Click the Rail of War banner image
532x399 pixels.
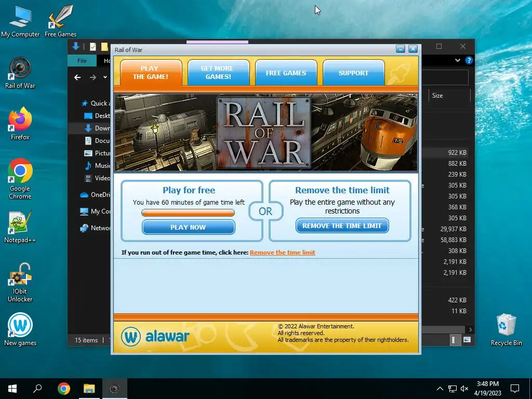(266, 132)
